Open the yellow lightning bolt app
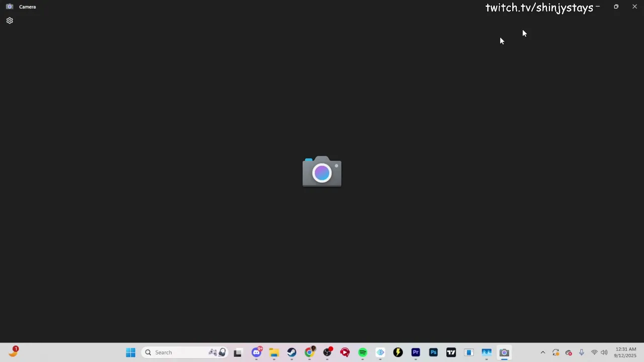The width and height of the screenshot is (644, 362). click(398, 352)
